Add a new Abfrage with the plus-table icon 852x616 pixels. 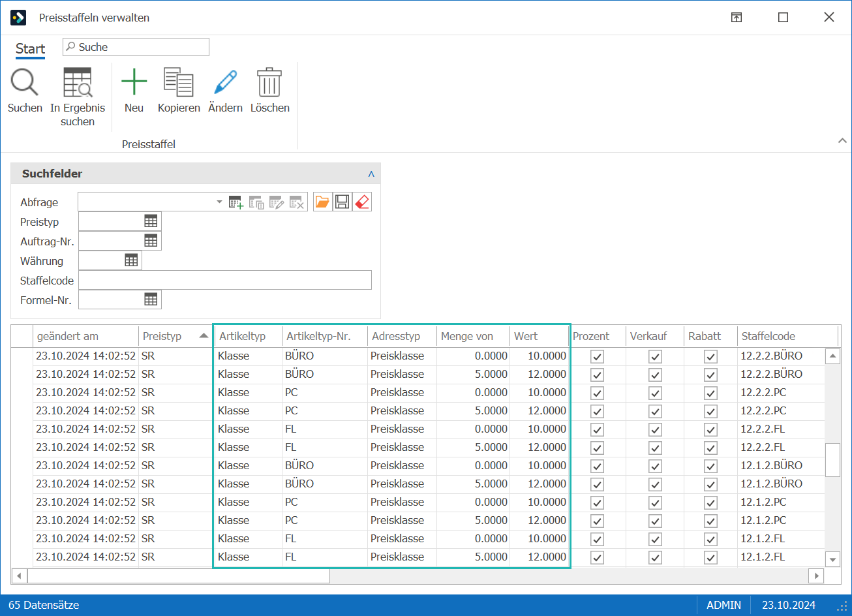click(236, 202)
